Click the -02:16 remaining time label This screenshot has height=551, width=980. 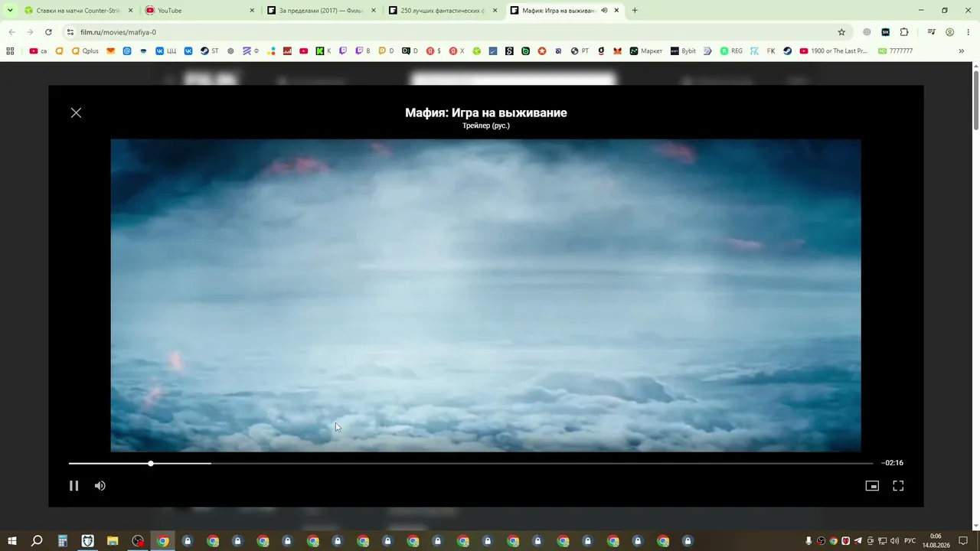pyautogui.click(x=892, y=463)
